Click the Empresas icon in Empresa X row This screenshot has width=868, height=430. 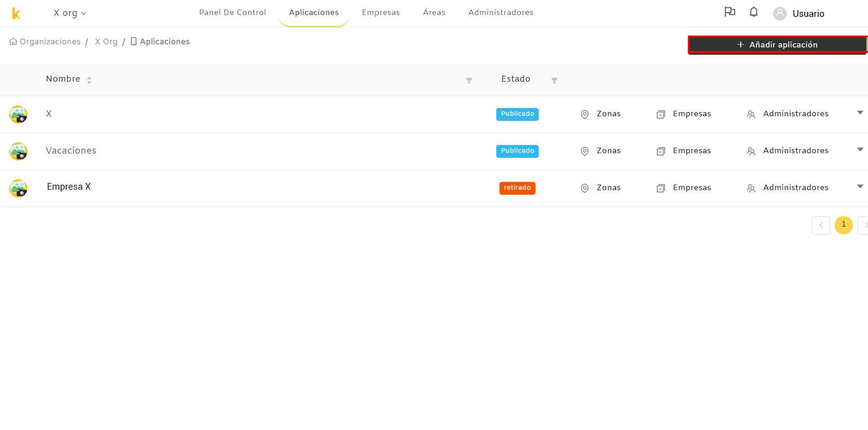661,188
